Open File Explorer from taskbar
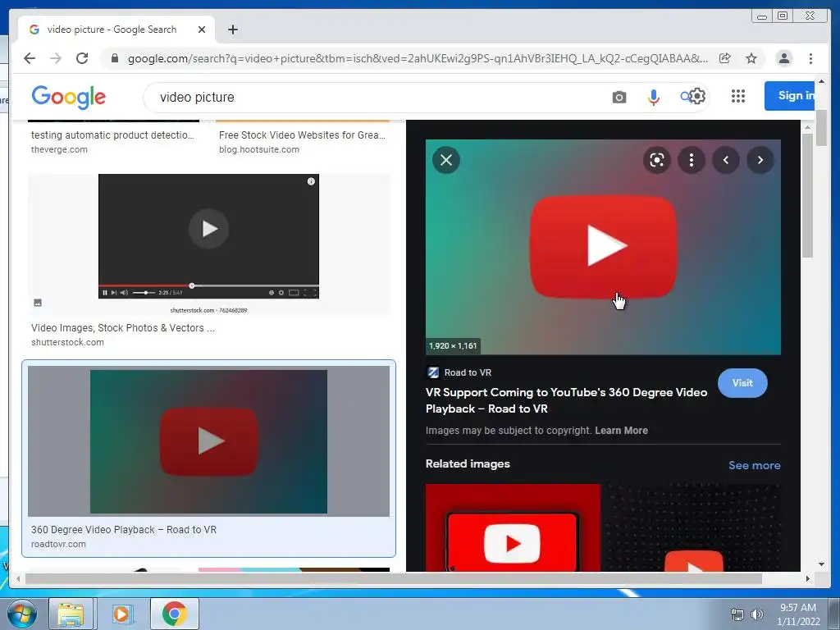The image size is (840, 630). pyautogui.click(x=71, y=614)
